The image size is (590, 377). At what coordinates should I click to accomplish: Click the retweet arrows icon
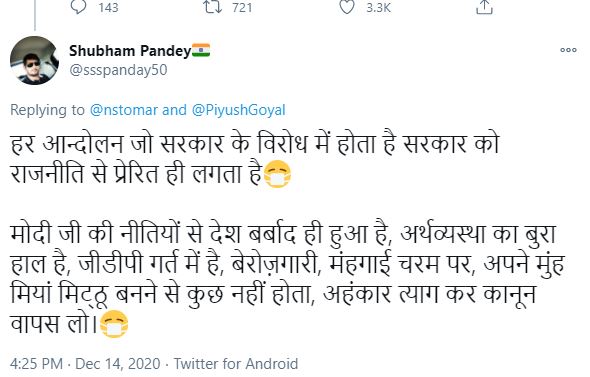(x=213, y=7)
